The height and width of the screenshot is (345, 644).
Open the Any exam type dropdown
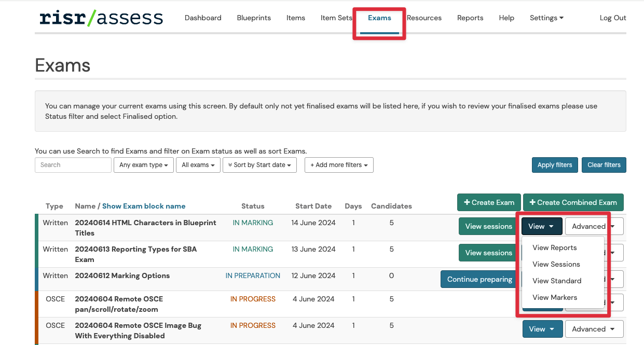144,165
